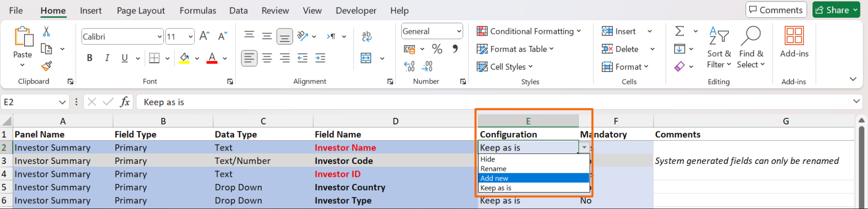
Task: Click the AutoSum sigma icon
Action: (680, 31)
